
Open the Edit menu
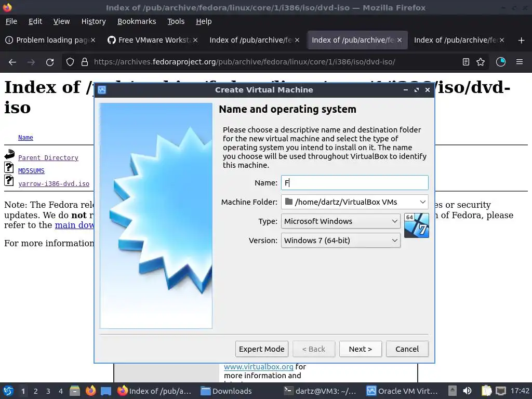coord(35,21)
